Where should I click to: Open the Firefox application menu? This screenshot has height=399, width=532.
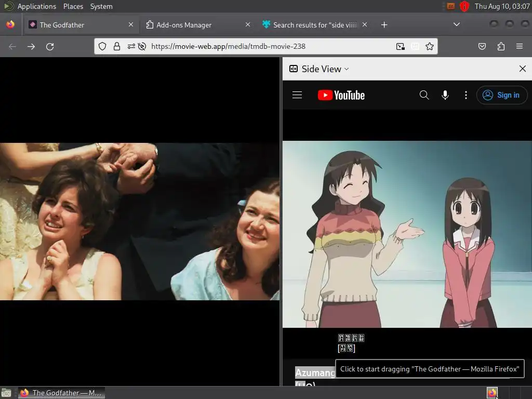pos(520,46)
